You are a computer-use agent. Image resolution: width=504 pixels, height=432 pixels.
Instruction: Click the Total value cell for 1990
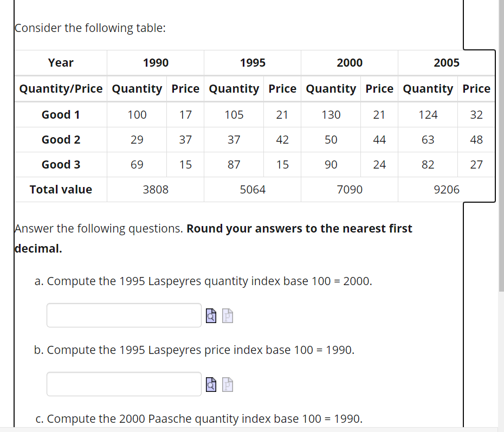(155, 189)
